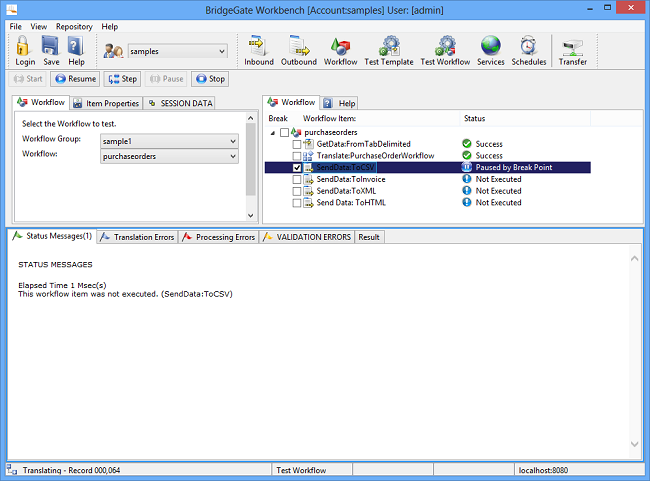Screen dimensions: 650x481
Task: Click the Login padlock icon
Action: (23, 46)
